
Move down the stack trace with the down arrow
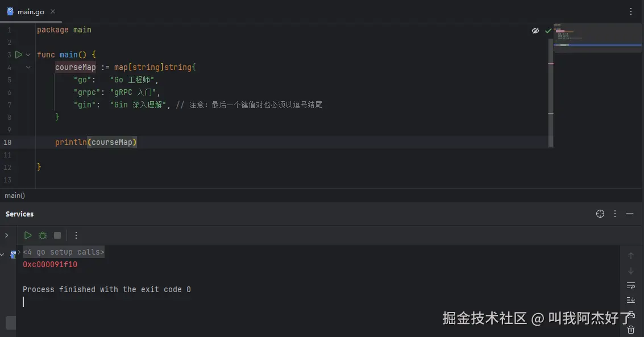tap(631, 271)
